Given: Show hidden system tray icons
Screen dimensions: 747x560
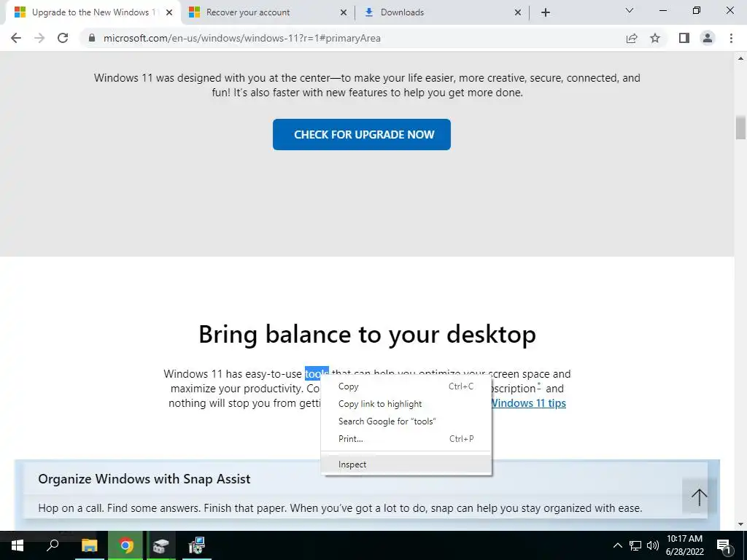Looking at the screenshot, I should 617,545.
